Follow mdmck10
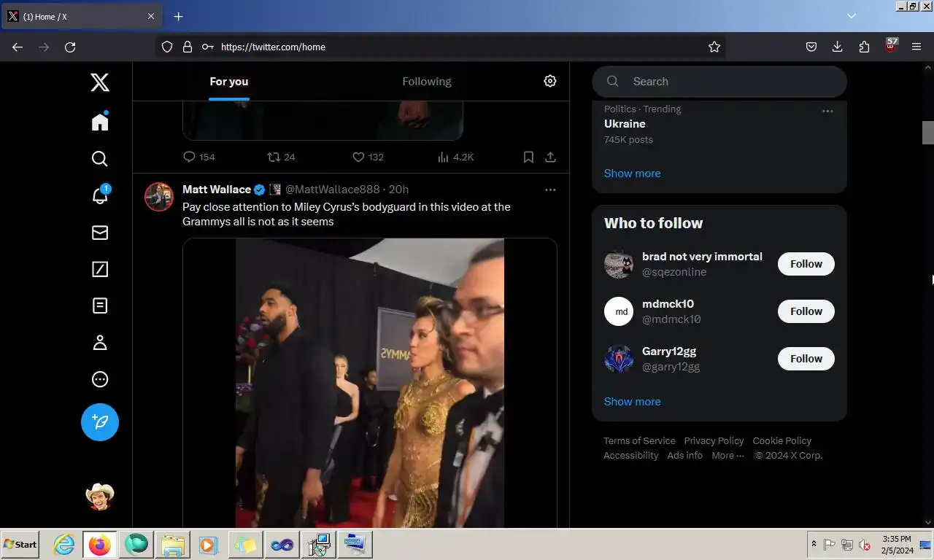 coord(806,311)
